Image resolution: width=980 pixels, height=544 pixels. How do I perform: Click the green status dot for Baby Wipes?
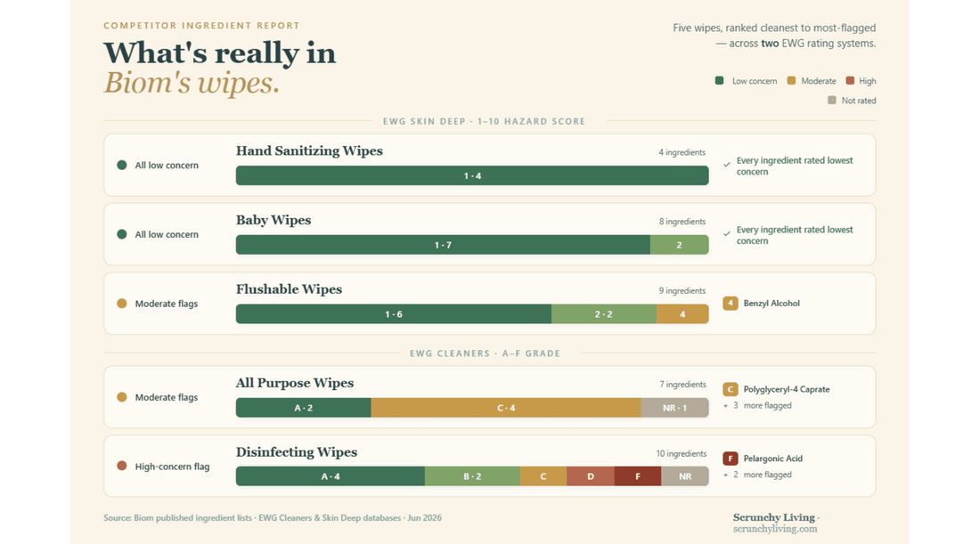tap(122, 234)
